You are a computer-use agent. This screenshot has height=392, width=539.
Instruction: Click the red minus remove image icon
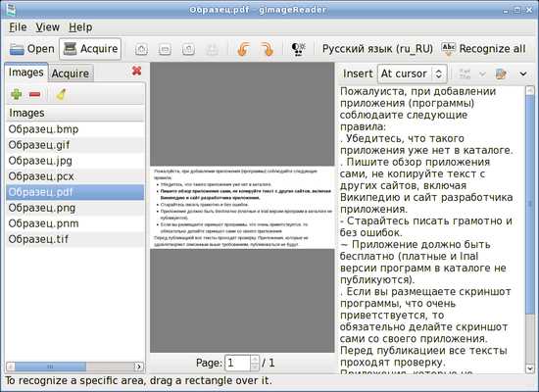pyautogui.click(x=35, y=94)
